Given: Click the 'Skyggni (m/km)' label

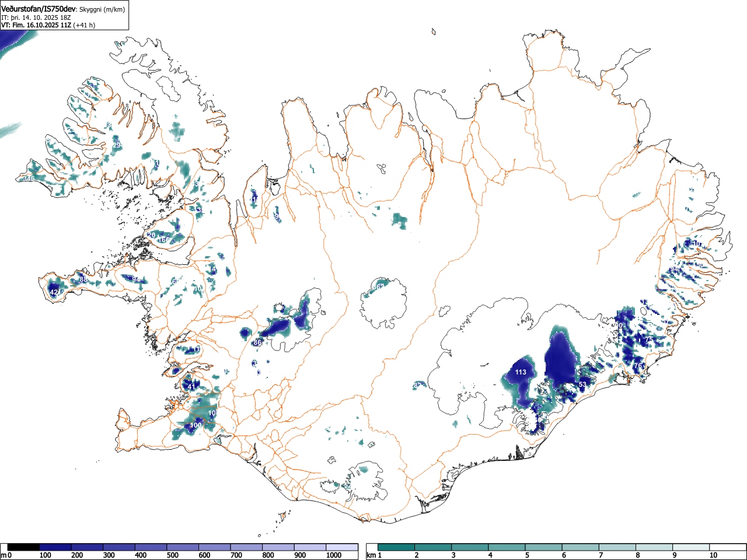Looking at the screenshot, I should pos(102,9).
